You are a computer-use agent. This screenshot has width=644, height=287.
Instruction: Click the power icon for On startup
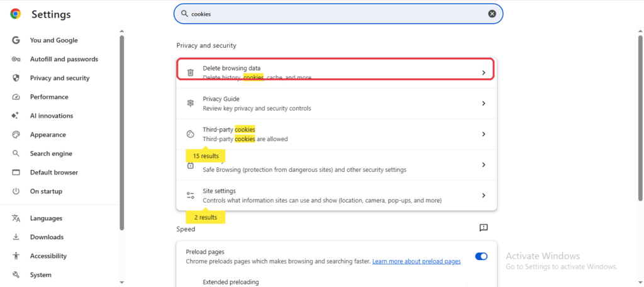click(x=16, y=191)
